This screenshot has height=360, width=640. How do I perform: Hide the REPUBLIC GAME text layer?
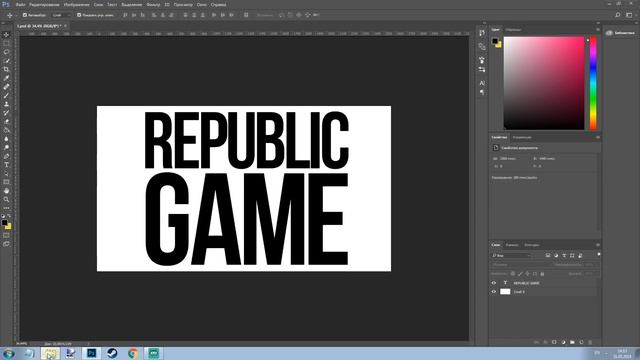click(494, 283)
